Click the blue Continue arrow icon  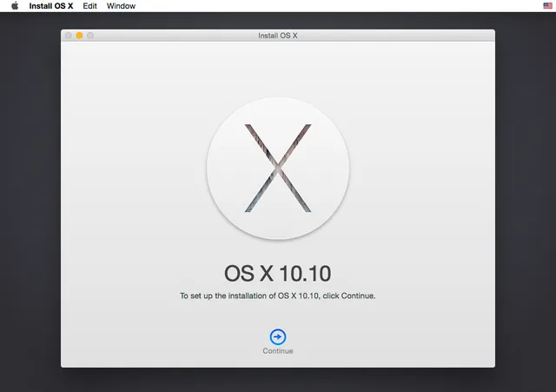pos(278,336)
